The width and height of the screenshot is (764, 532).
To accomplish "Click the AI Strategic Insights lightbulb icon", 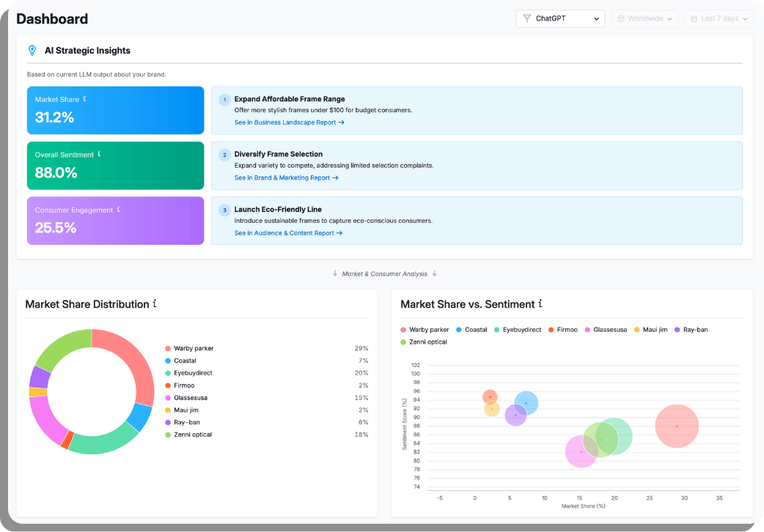I will [x=32, y=51].
